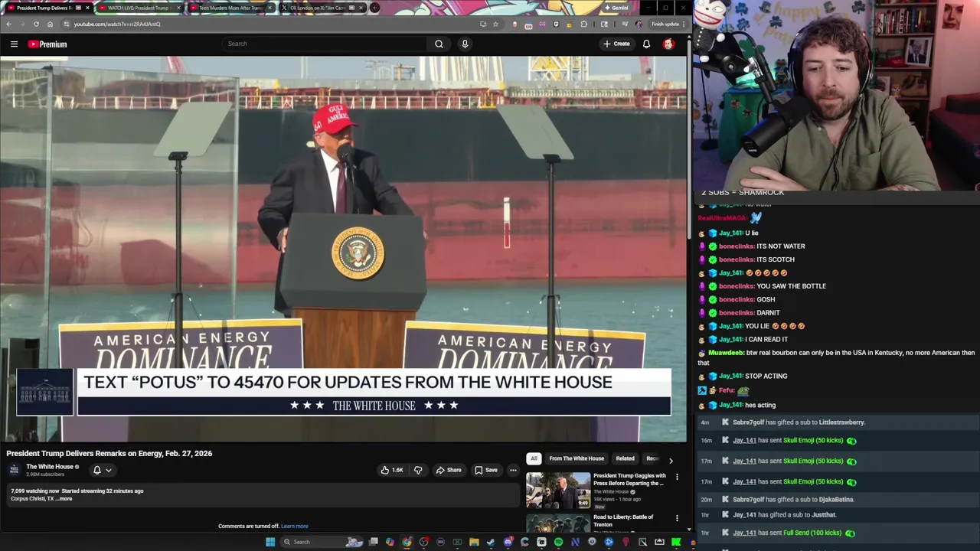
Task: Click The White House channel avatar
Action: click(x=14, y=469)
